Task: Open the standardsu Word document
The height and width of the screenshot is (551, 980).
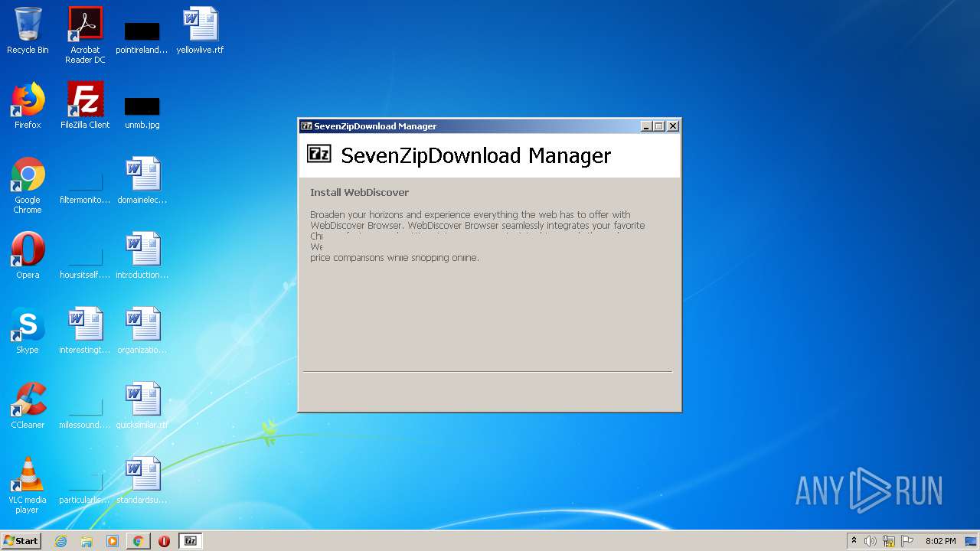Action: [x=142, y=481]
